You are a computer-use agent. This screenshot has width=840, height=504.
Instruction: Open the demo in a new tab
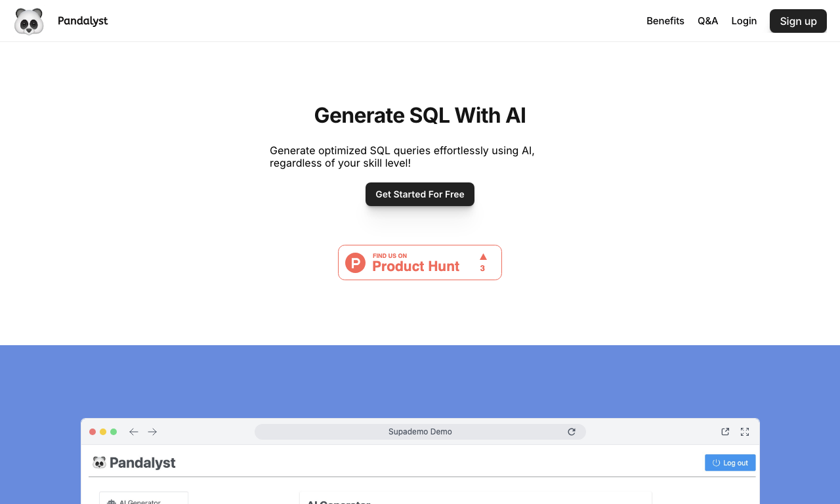[x=725, y=432]
